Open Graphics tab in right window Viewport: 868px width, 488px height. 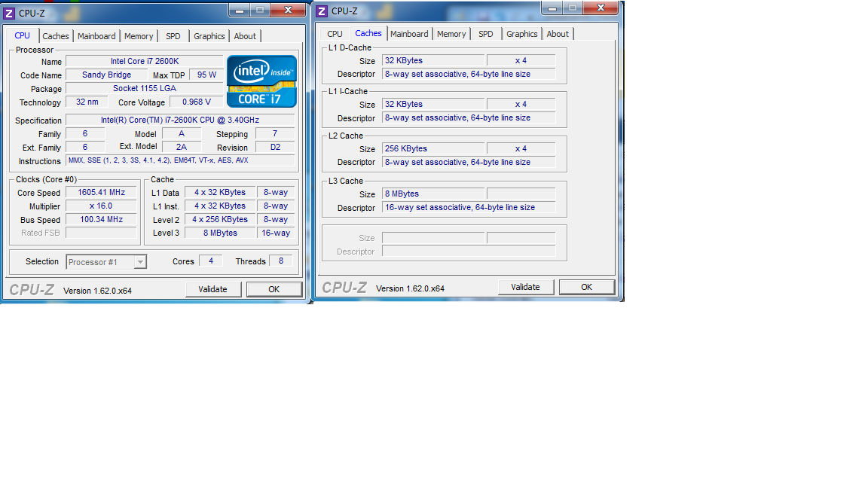point(522,34)
